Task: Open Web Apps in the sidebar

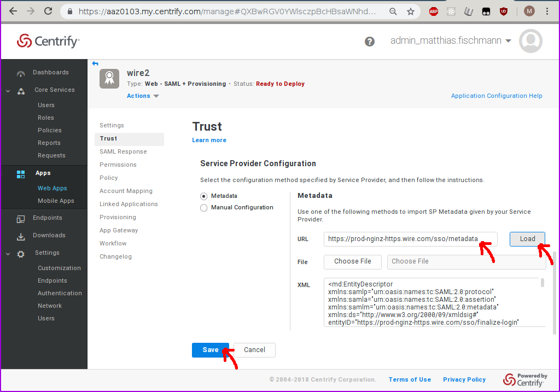Action: tap(52, 188)
